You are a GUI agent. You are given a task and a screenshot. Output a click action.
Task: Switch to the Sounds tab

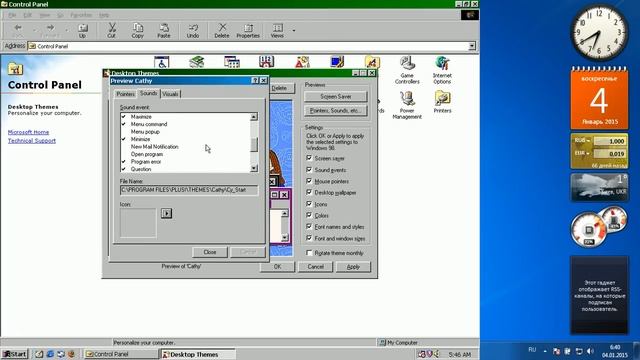coord(148,93)
